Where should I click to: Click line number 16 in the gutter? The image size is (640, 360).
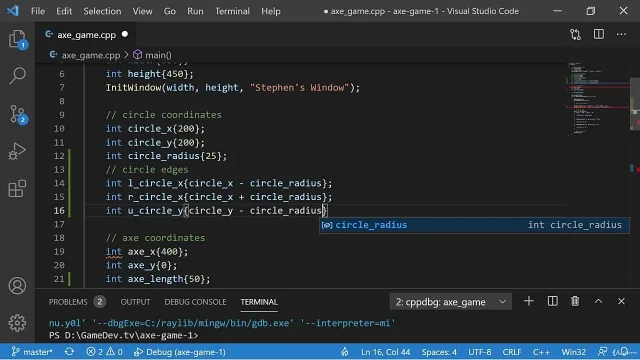click(59, 211)
